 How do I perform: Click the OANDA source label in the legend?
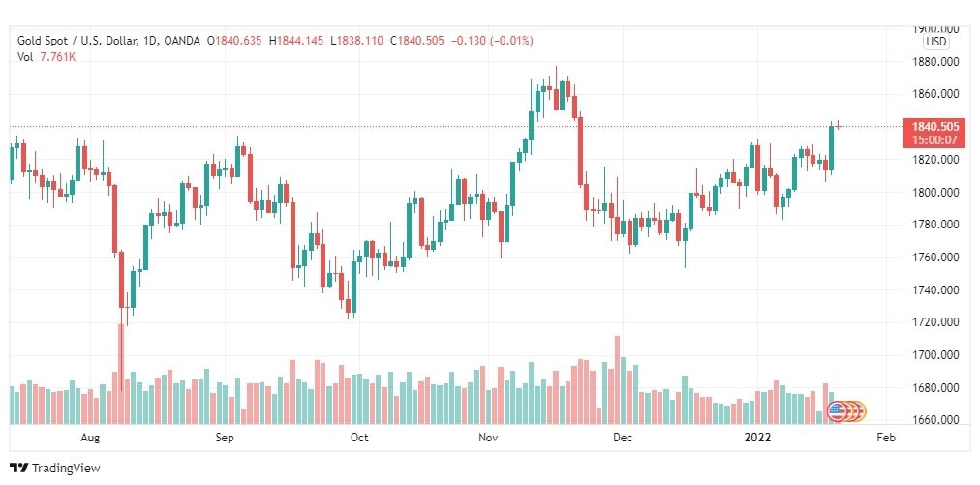182,41
